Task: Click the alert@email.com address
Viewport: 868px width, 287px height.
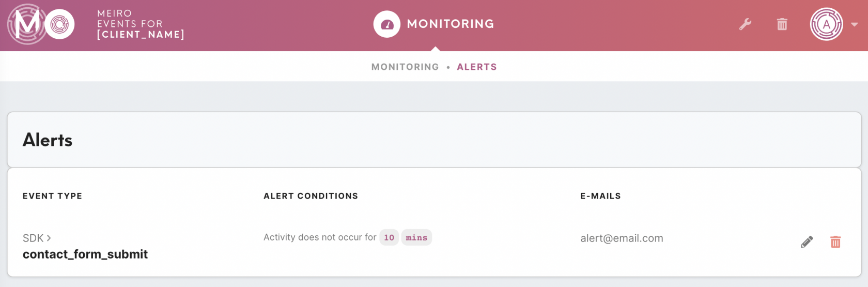Action: click(x=622, y=238)
